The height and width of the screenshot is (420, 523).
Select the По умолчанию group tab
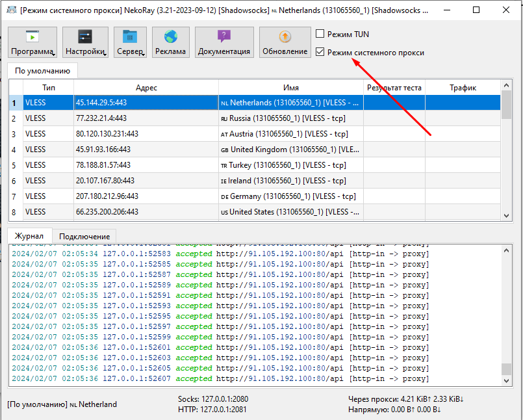(x=42, y=70)
